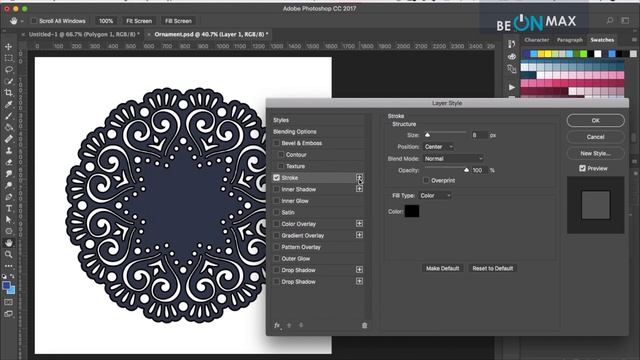This screenshot has height=360, width=640.
Task: Click Cancel in Layer Style dialog
Action: click(x=596, y=137)
